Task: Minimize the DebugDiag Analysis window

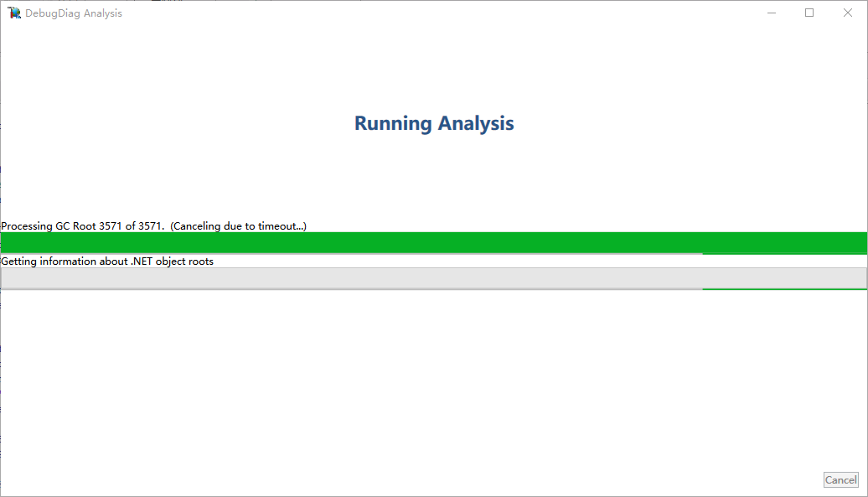Action: click(x=771, y=13)
